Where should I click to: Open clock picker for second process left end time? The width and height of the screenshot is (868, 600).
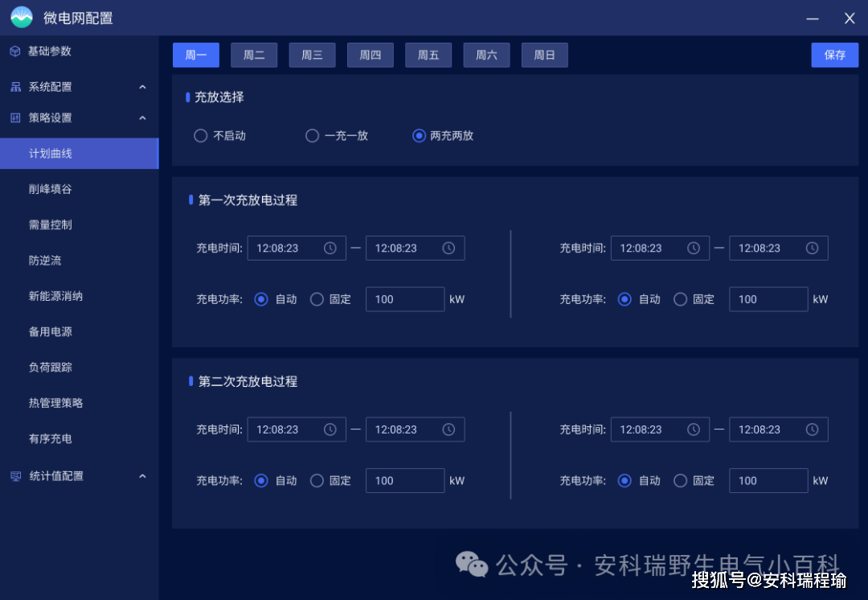point(448,429)
